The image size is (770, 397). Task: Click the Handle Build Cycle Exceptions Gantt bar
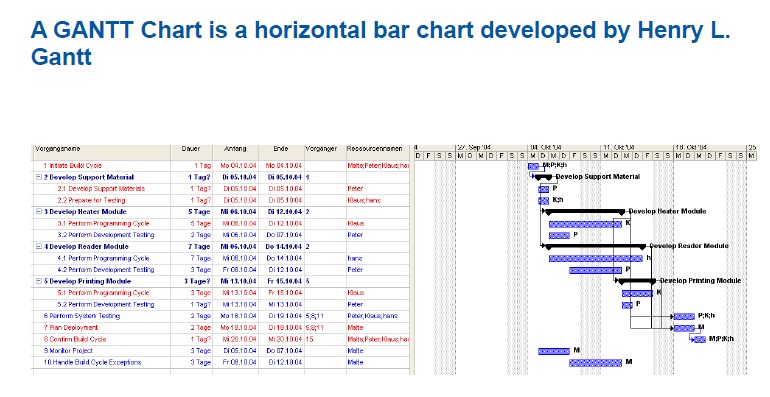tap(596, 363)
